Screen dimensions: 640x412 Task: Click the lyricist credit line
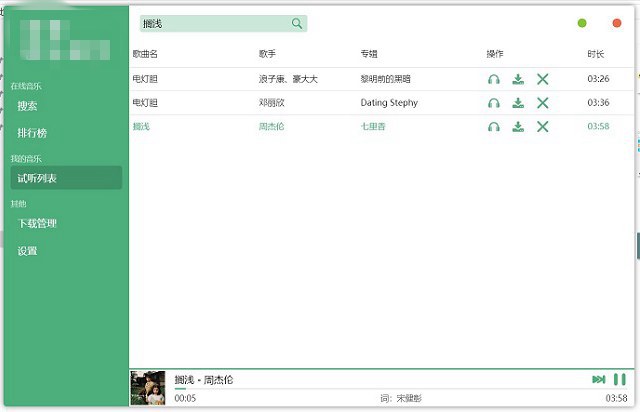coord(401,398)
